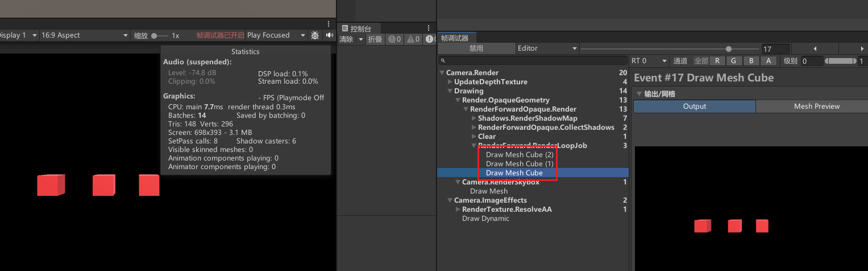Viewport: 868px width, 271px height.
Task: Toggle the Stats bug icon in Game view
Action: (x=315, y=35)
